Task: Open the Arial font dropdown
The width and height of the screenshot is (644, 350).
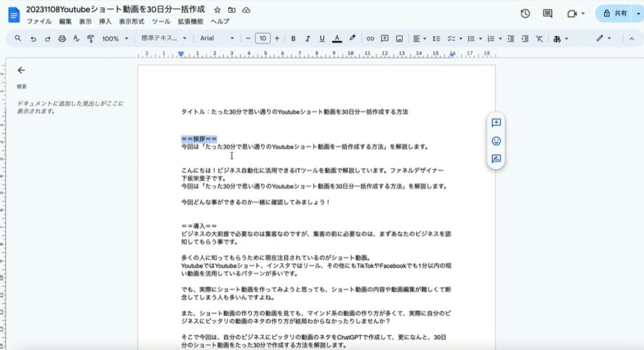Action: point(216,38)
